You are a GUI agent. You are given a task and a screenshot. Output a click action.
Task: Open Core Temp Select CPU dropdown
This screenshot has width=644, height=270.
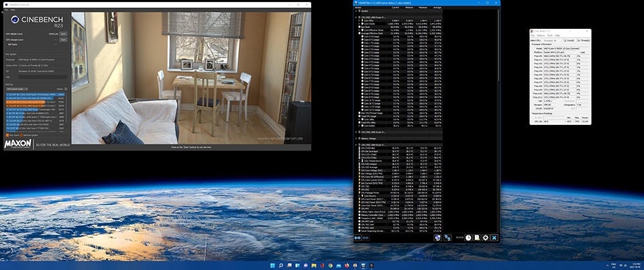[x=553, y=41]
